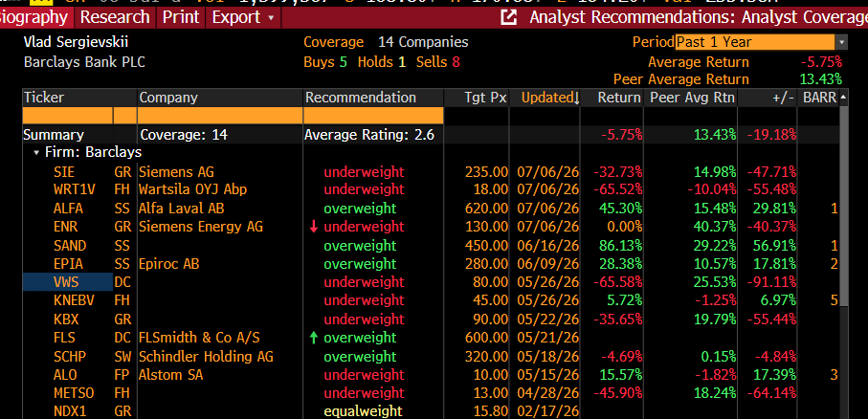
Task: Click the Average Rating: 2.6 summary cell
Action: pos(369,135)
